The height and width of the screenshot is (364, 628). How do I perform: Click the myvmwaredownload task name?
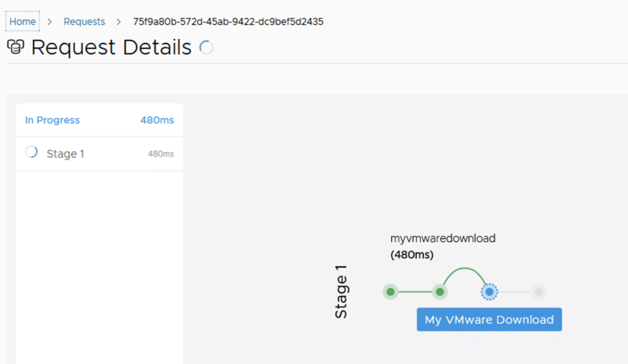(443, 238)
